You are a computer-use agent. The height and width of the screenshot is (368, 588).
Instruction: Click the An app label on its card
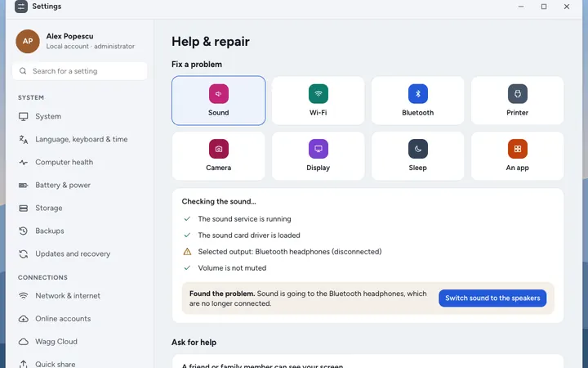pos(518,168)
